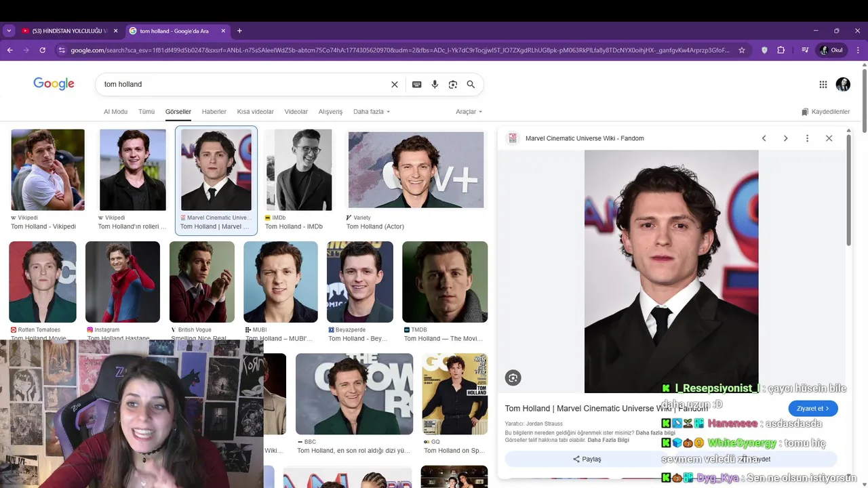Viewport: 868px width, 488px height.
Task: Open MUBI image result
Action: pos(281,282)
